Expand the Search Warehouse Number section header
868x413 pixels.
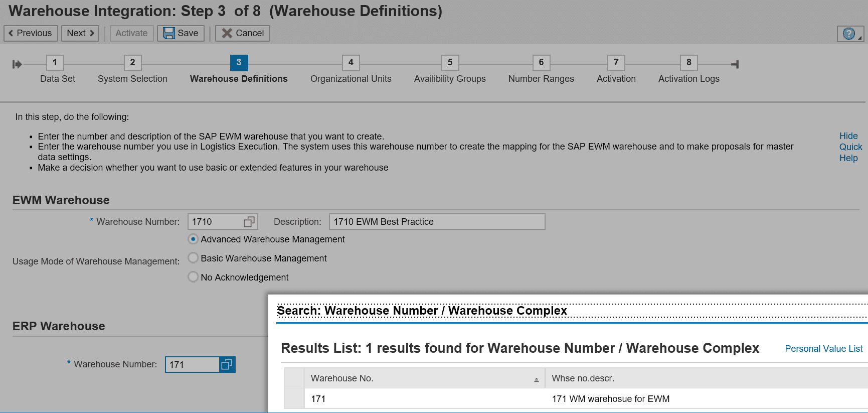pos(422,311)
